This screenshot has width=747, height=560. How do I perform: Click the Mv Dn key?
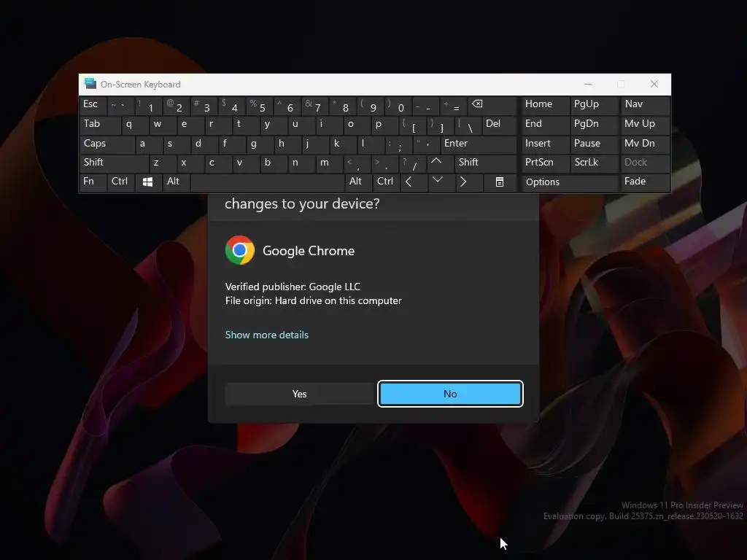click(x=646, y=144)
